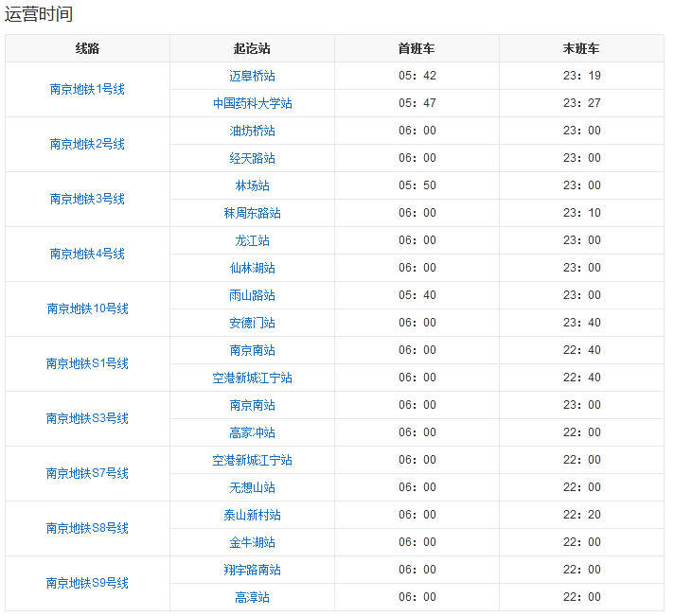This screenshot has width=674, height=616.
Task: Select the last train time 22:20
Action: pos(582,515)
